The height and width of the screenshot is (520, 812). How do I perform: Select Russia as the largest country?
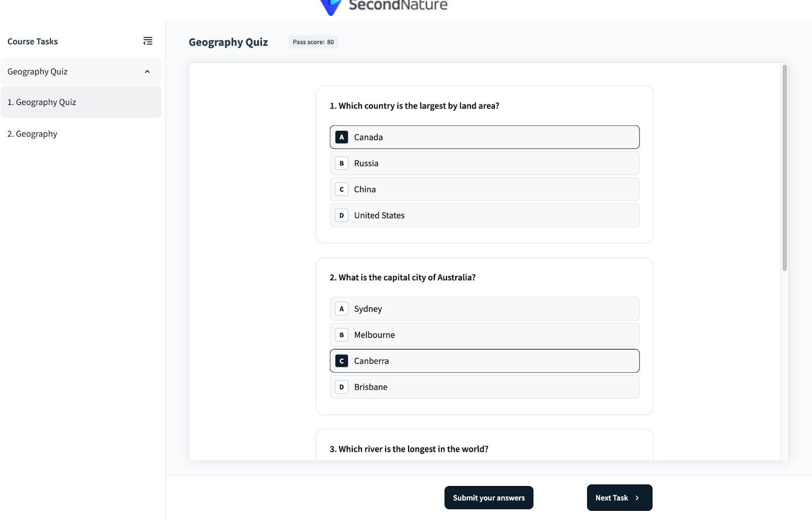pos(484,163)
